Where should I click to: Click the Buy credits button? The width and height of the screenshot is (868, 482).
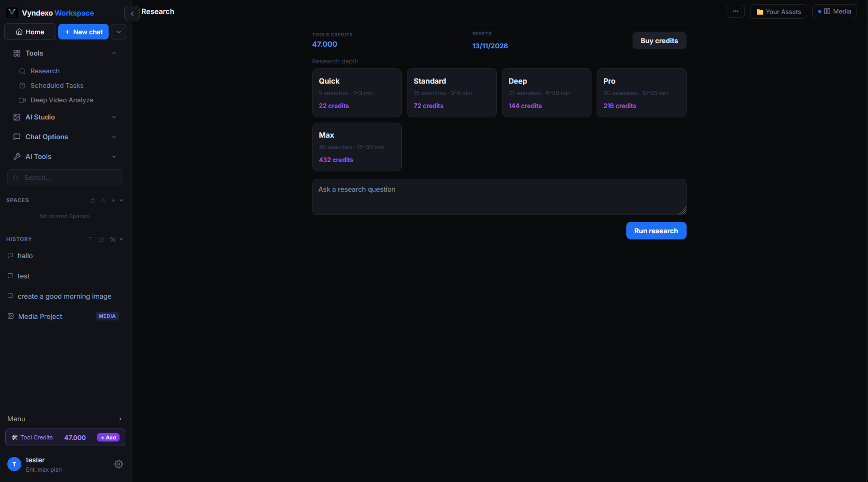tap(659, 41)
